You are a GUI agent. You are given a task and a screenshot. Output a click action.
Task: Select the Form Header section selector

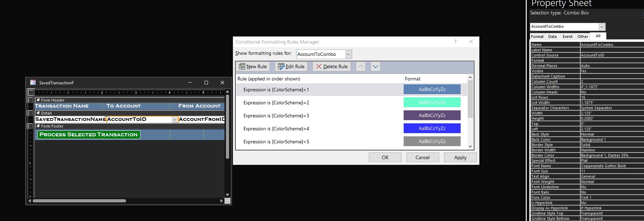(31, 100)
